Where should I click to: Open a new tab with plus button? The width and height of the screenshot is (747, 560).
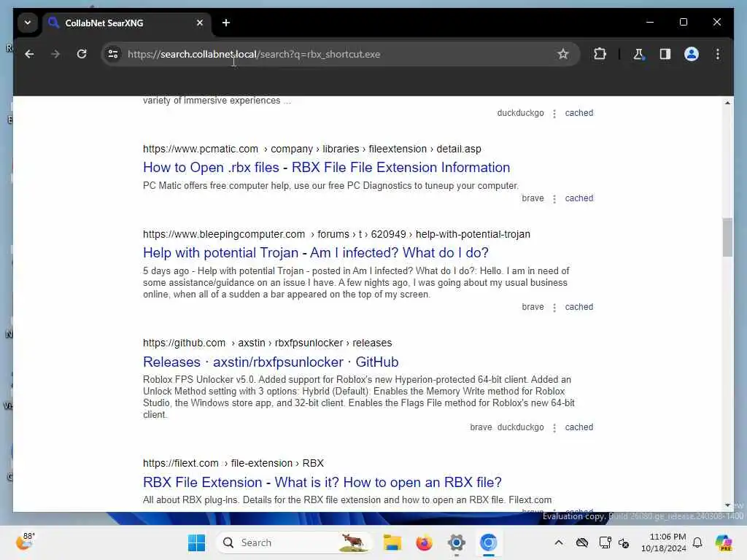[x=226, y=23]
